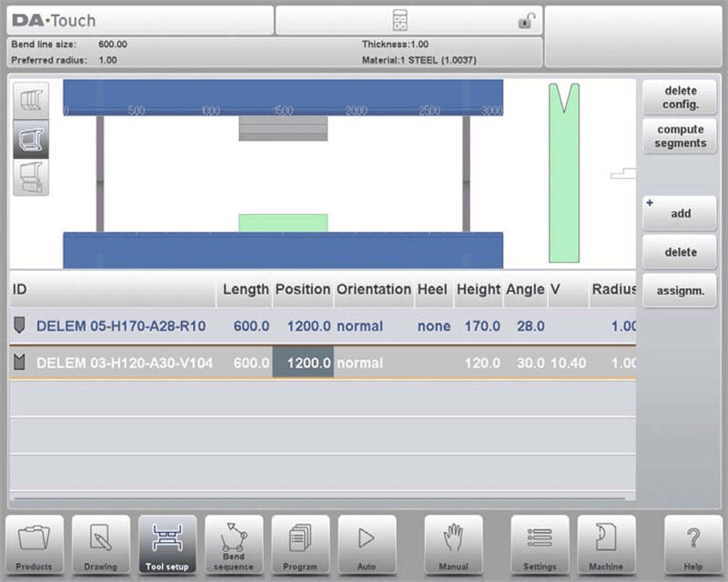The width and height of the screenshot is (728, 582).
Task: Open the Bend sequence screen
Action: 234,544
